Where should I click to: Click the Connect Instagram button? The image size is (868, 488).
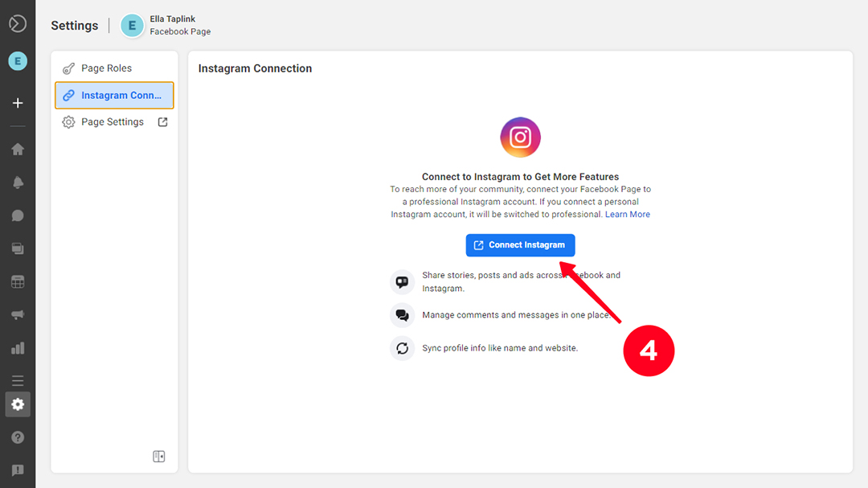point(520,245)
